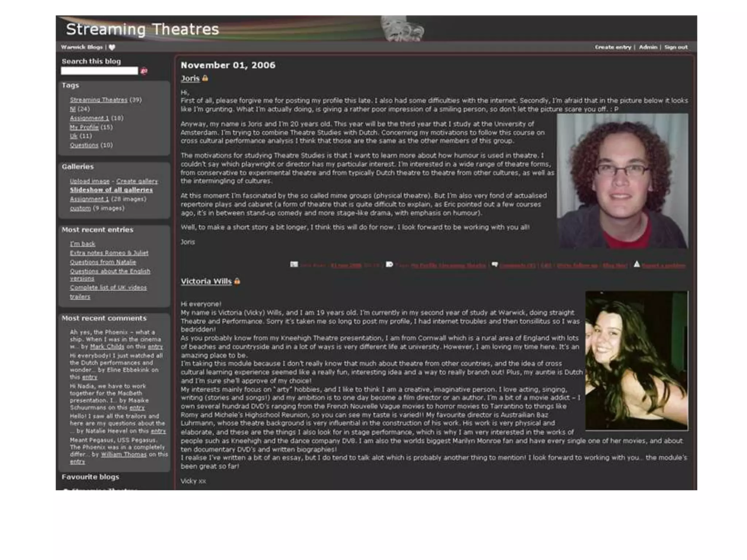
Task: Click the comments speech bubble icon
Action: 495,264
